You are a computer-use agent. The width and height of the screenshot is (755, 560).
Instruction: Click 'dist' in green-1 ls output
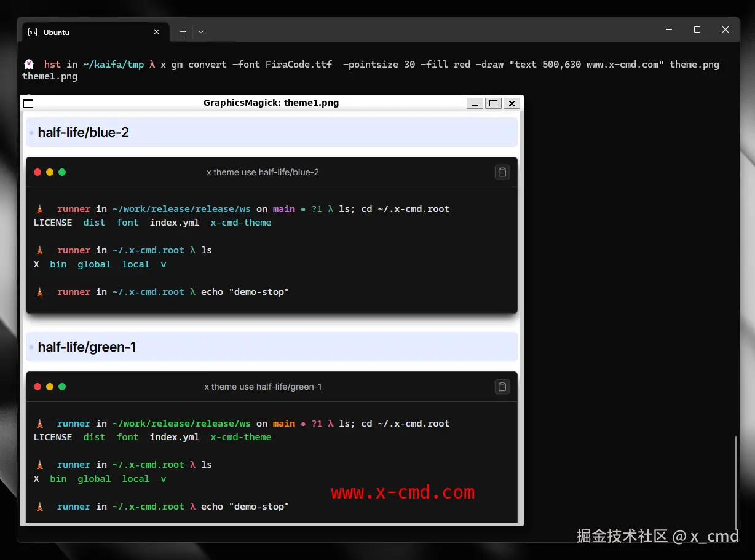pos(94,437)
